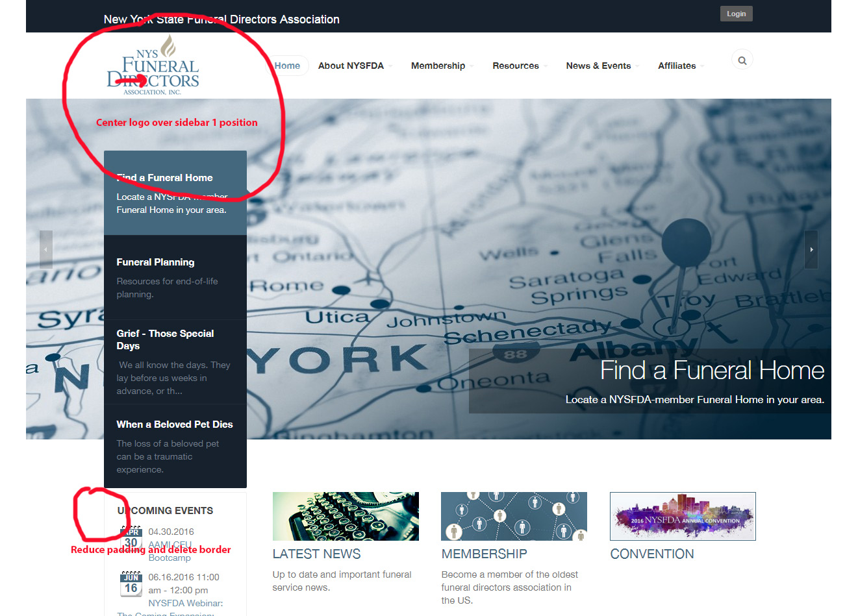The height and width of the screenshot is (616, 858).
Task: Click the JUN 16 calendar icon
Action: tap(131, 583)
